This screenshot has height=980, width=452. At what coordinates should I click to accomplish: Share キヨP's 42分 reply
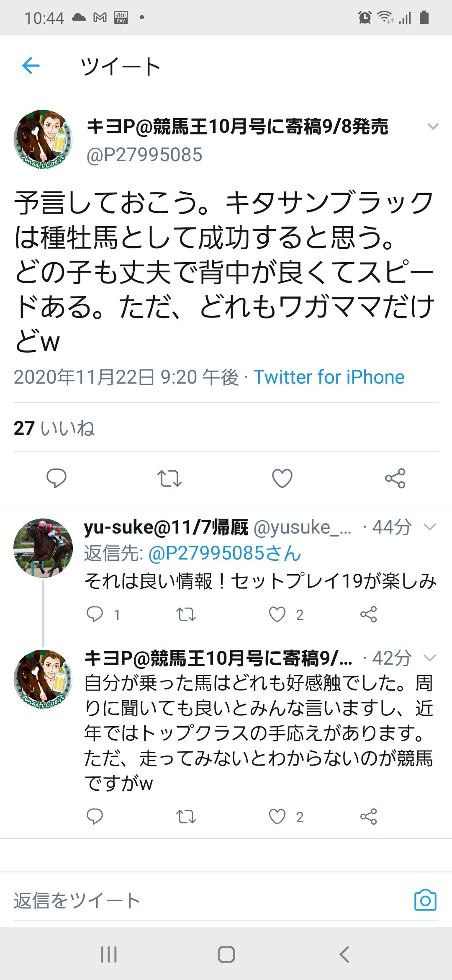point(368,817)
